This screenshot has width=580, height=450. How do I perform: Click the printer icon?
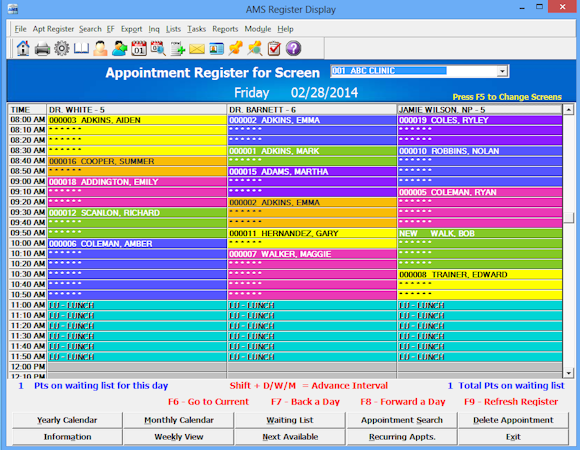click(42, 48)
